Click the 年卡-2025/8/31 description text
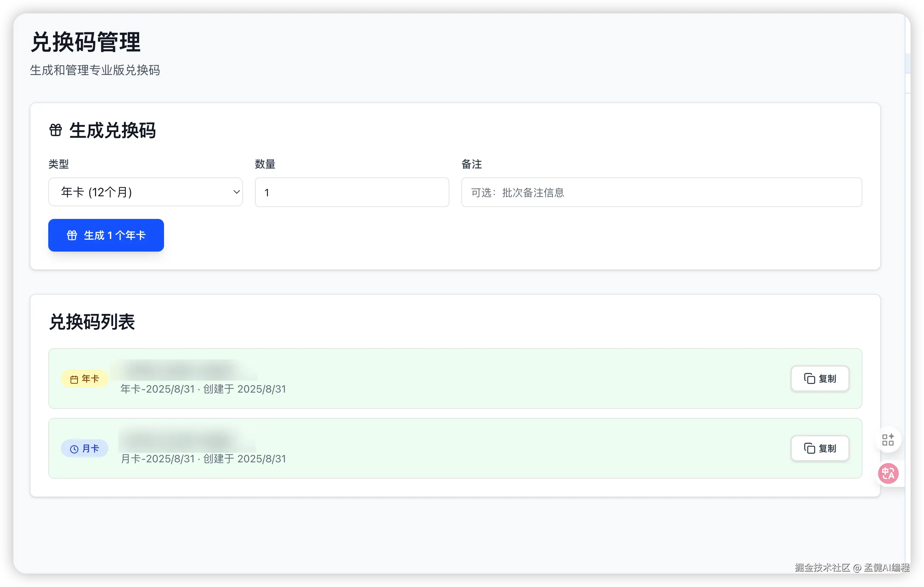This screenshot has width=924, height=587. (157, 389)
